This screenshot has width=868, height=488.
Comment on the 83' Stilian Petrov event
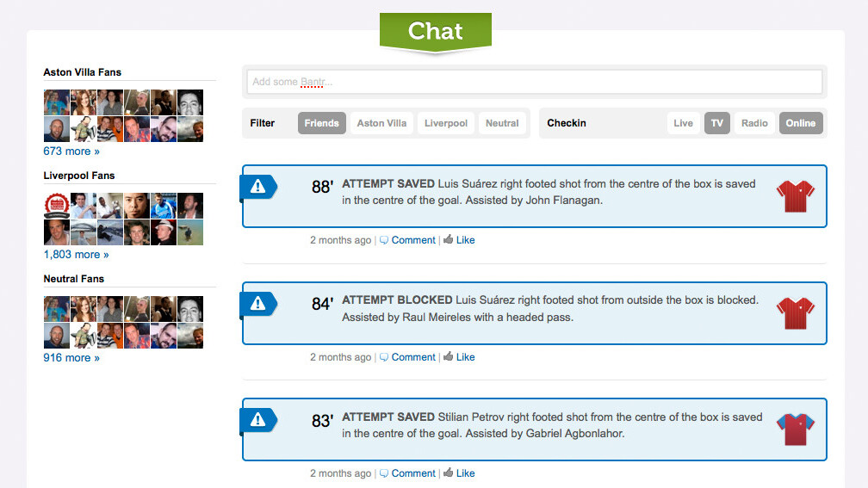pyautogui.click(x=413, y=473)
